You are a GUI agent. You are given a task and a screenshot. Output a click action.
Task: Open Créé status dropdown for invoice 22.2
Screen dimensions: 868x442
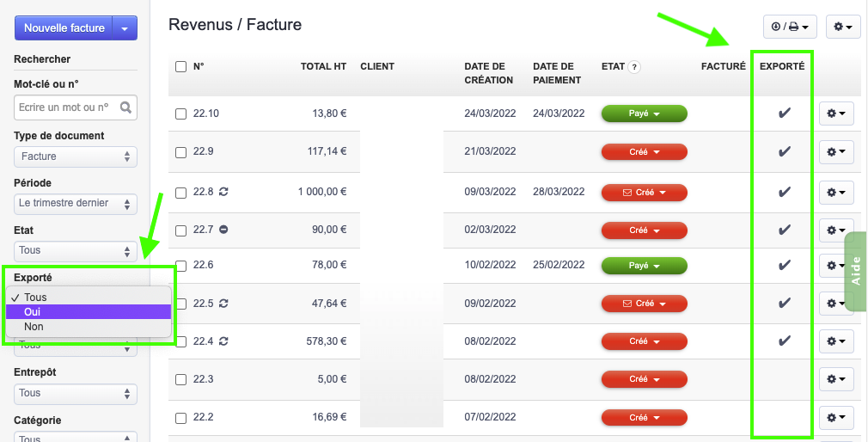click(x=645, y=418)
